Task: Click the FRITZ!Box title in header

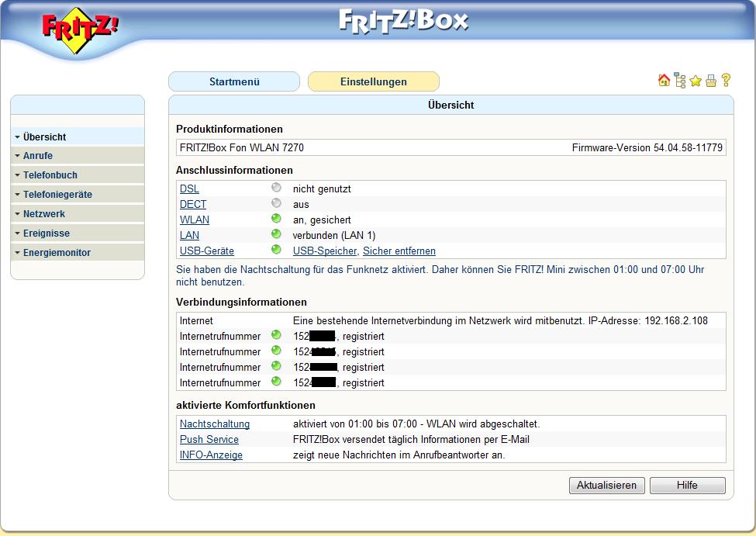Action: coord(403,21)
